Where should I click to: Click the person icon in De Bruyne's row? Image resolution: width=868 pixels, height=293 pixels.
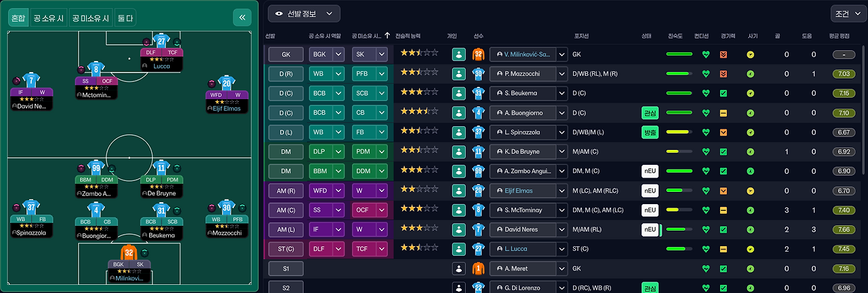(459, 151)
